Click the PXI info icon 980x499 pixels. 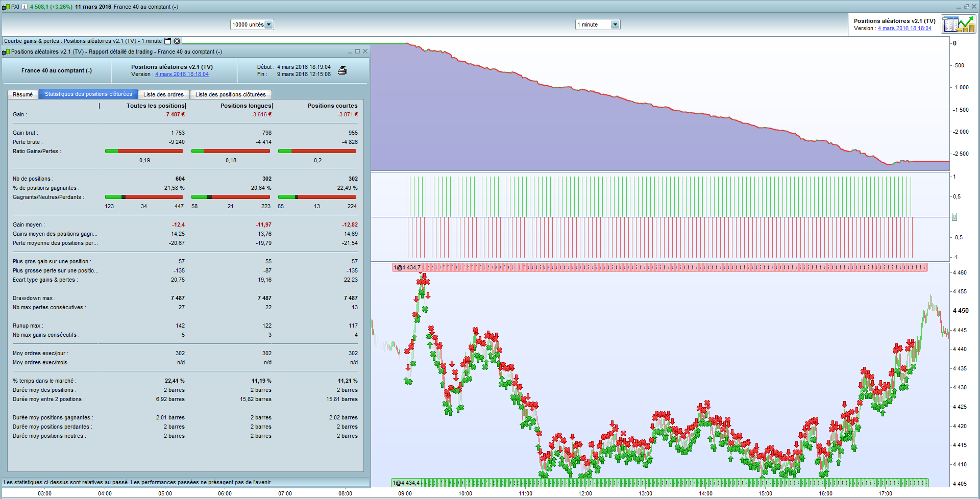pos(24,7)
